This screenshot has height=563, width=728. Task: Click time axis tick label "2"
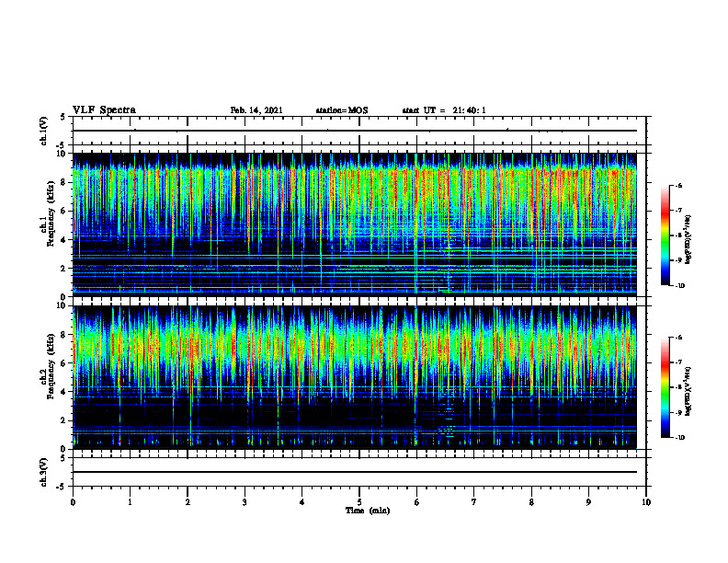(x=188, y=502)
